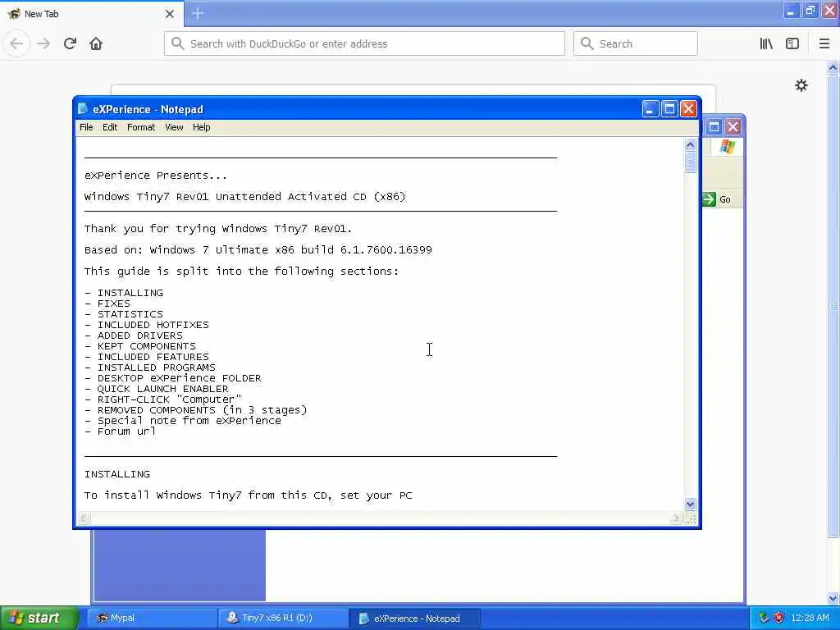This screenshot has height=630, width=840.
Task: Select eXPerience - Notepad taskbar button
Action: [x=415, y=619]
